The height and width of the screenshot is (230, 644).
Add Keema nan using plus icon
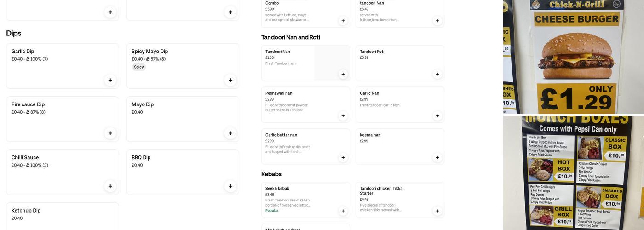coord(437,158)
